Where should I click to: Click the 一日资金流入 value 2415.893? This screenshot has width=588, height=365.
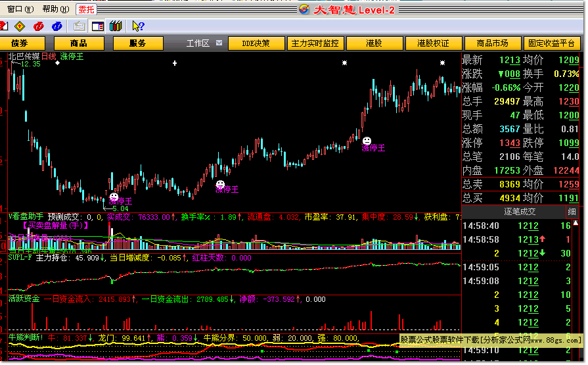(114, 299)
